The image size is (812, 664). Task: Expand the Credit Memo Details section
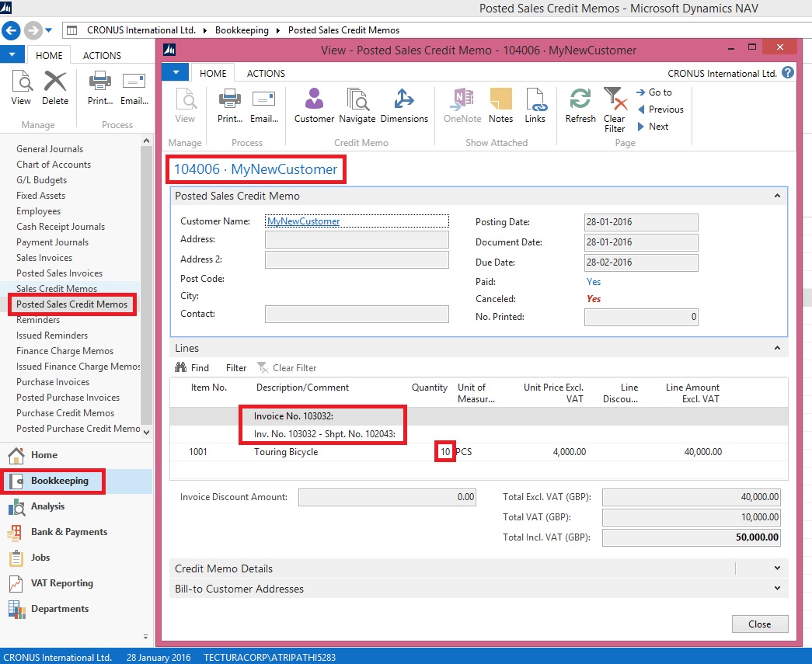pyautogui.click(x=777, y=568)
